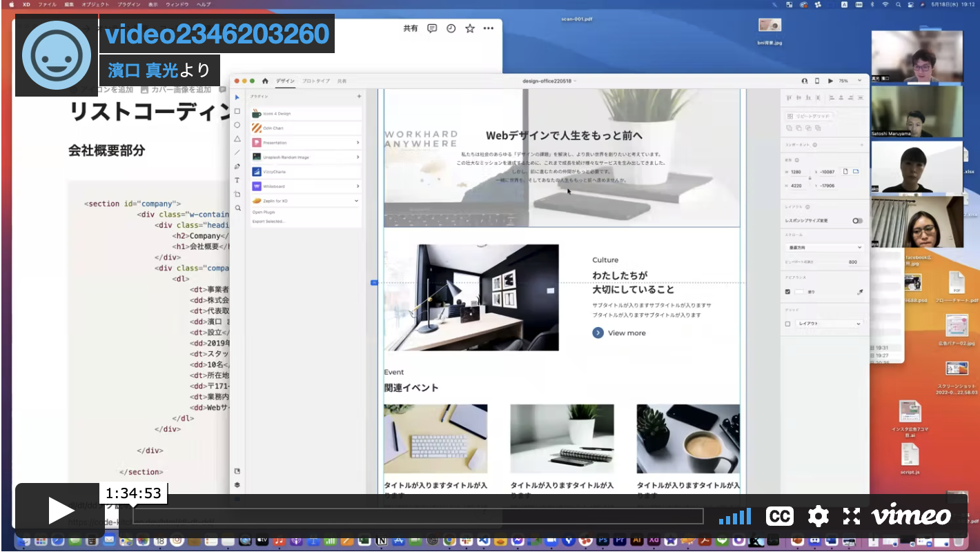Click the width field showing 1280

click(800, 172)
